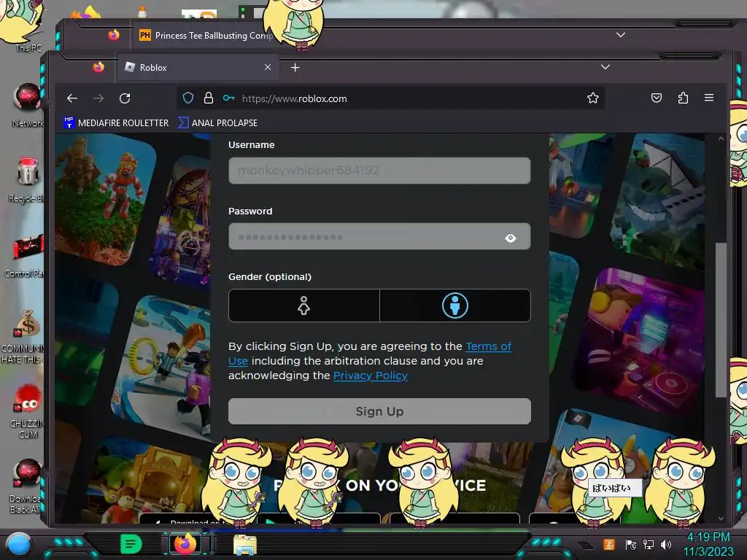Reload the Roblox page

125,98
